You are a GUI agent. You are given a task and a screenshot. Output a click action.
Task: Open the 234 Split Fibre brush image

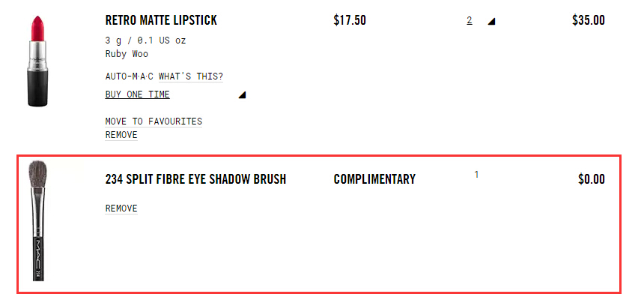pos(38,220)
